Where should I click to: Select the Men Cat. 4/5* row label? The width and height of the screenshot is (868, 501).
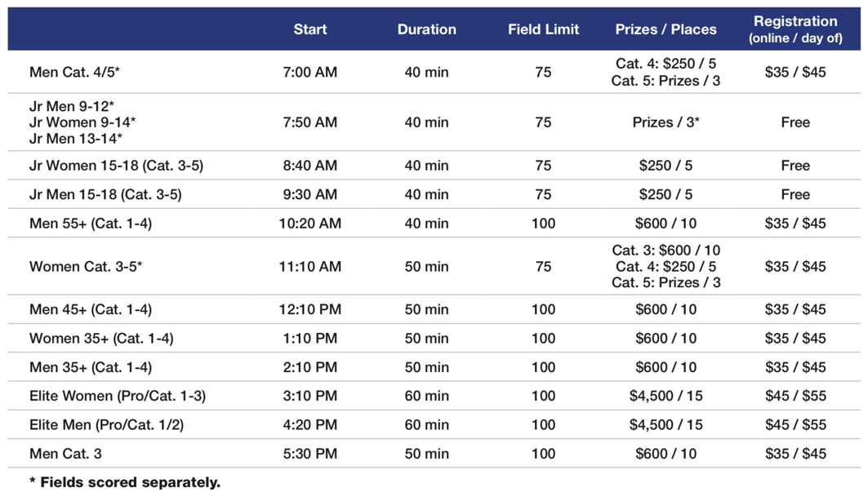[x=75, y=72]
